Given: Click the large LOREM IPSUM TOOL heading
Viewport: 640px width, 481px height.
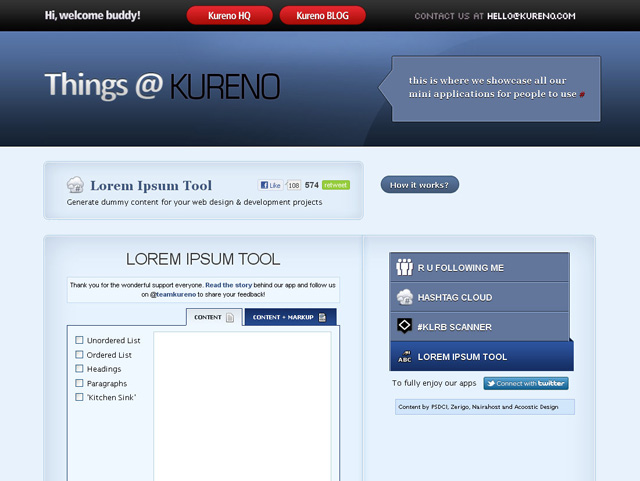Looking at the screenshot, I should click(203, 259).
